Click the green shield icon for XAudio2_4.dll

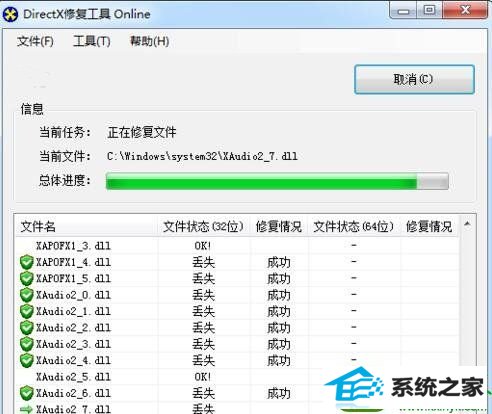26,360
